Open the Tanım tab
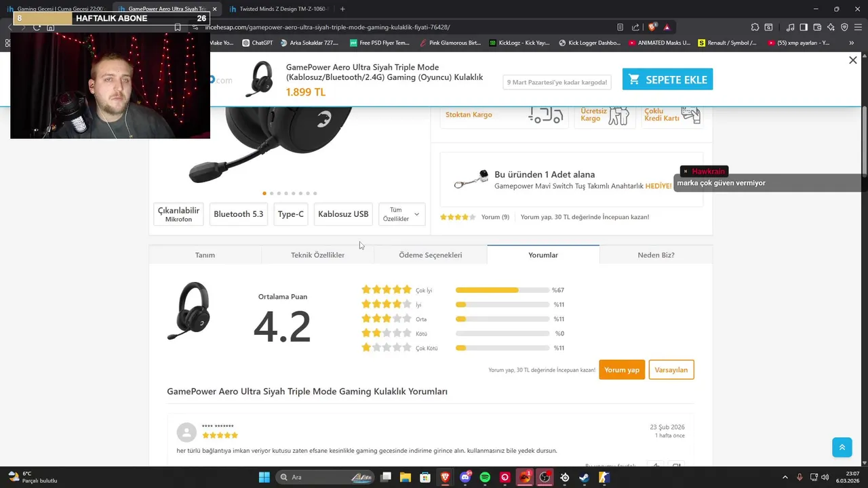The image size is (868, 488). (205, 255)
